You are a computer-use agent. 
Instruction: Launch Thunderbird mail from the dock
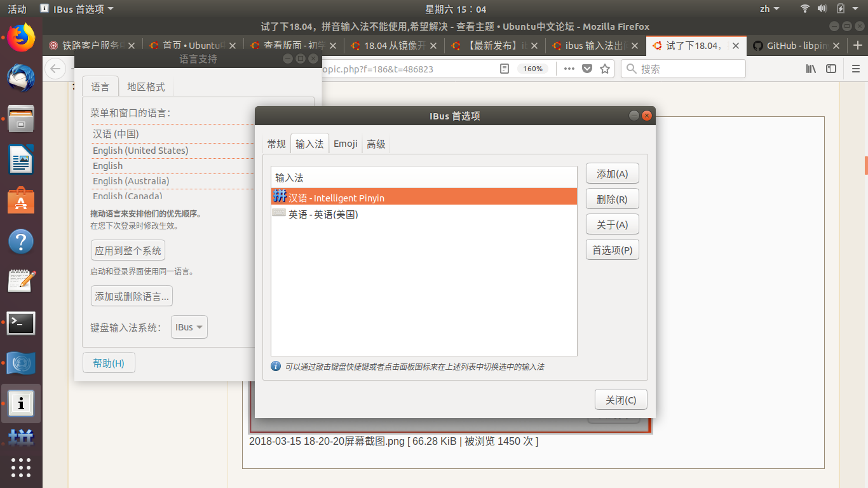pyautogui.click(x=21, y=78)
